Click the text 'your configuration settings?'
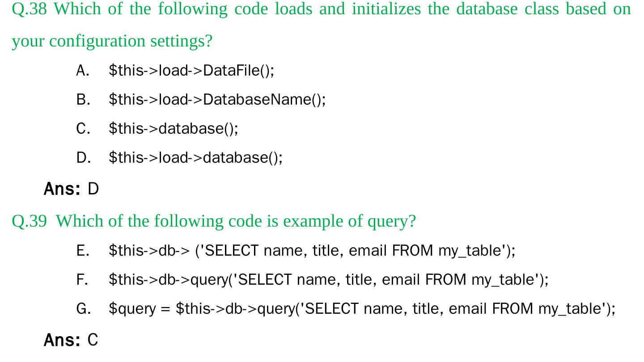The image size is (644, 362). click(112, 41)
